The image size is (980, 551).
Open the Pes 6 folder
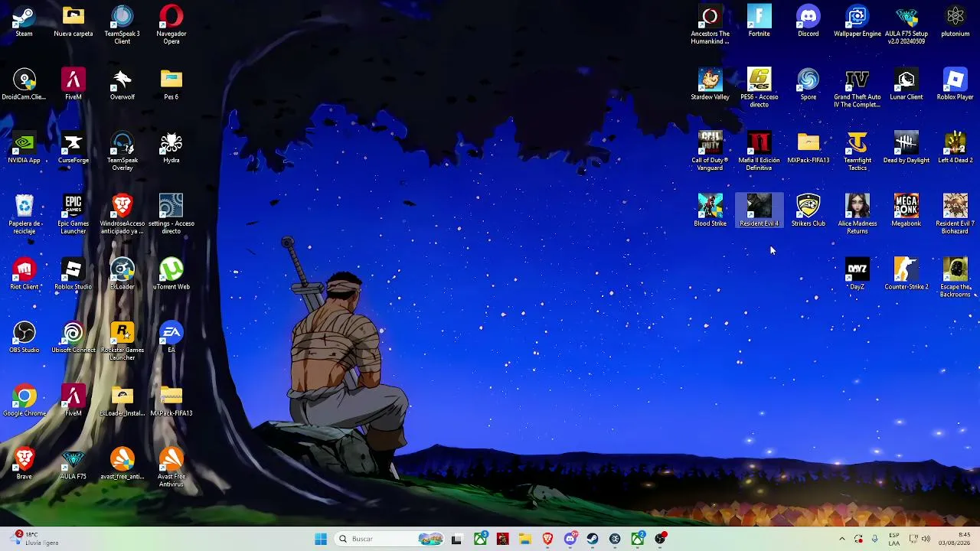click(x=171, y=85)
